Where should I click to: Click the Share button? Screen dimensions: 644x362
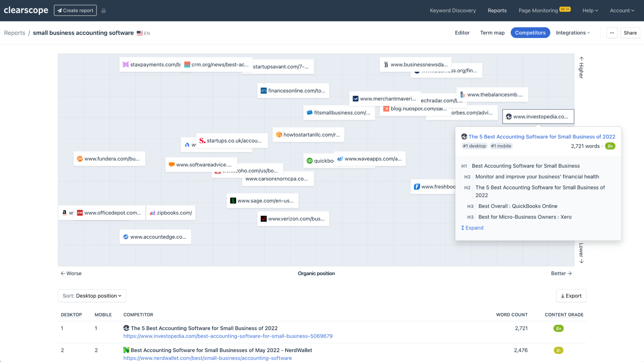630,33
